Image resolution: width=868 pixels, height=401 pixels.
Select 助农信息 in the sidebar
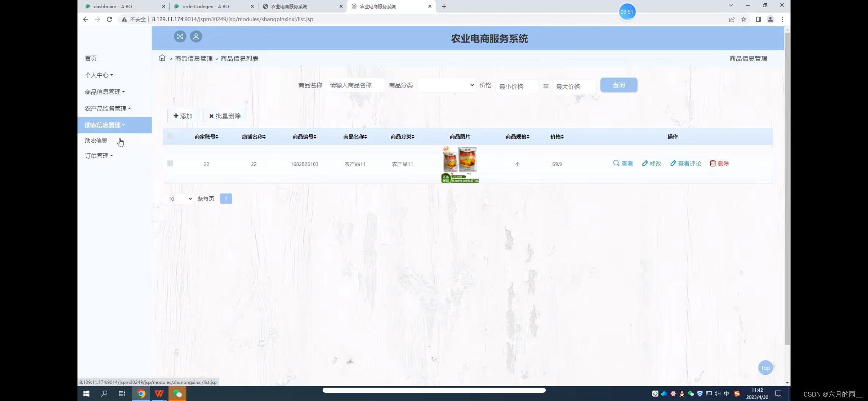[x=96, y=141]
